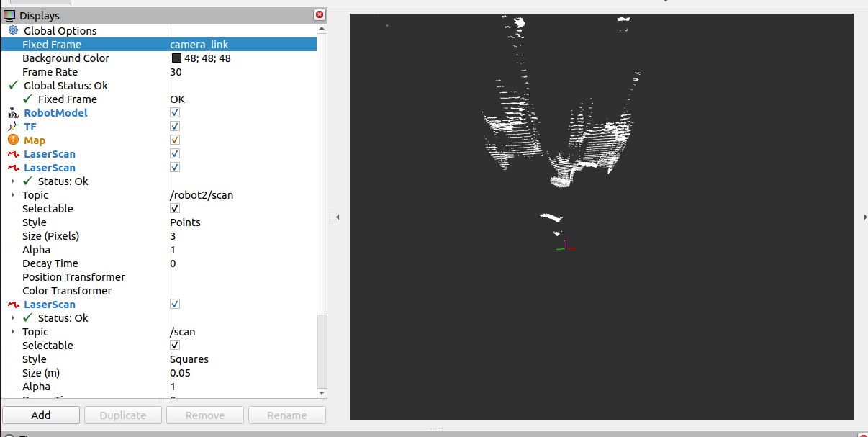Uncheck Selectable for the Points-style LaserScan
868x437 pixels.
[175, 209]
